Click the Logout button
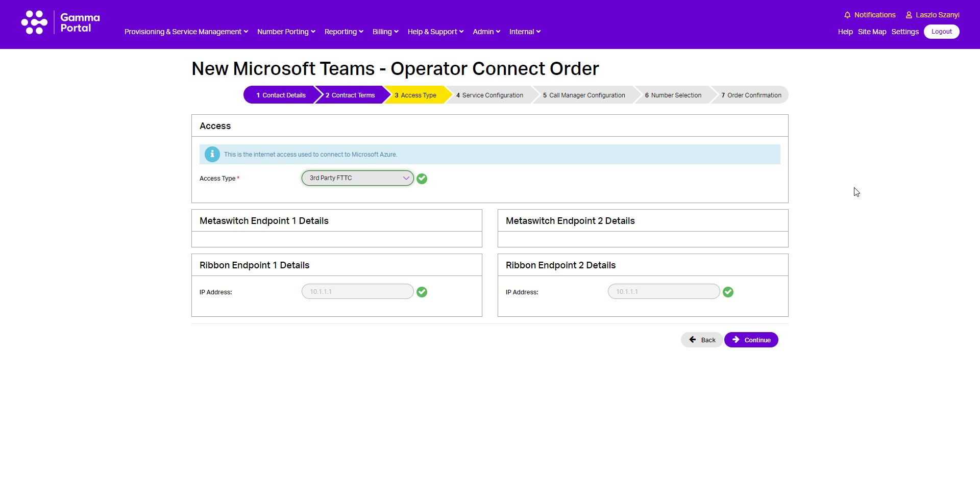Viewport: 980px width, 478px height. (x=942, y=32)
